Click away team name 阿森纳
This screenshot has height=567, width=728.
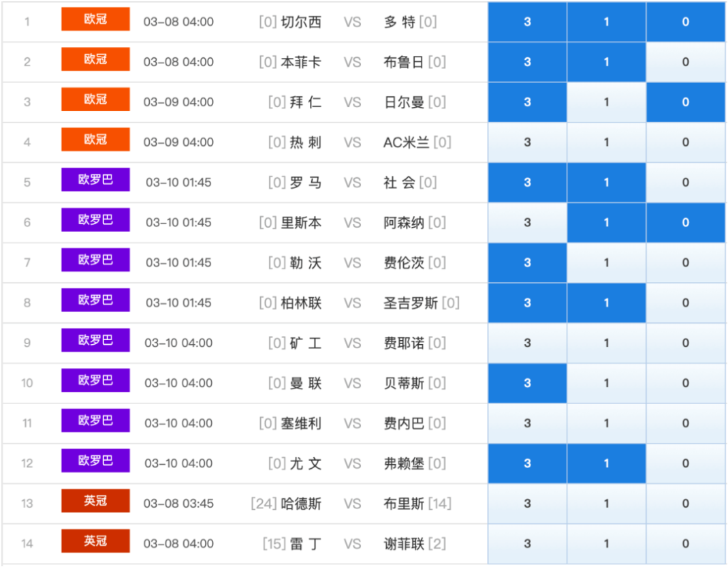404,223
